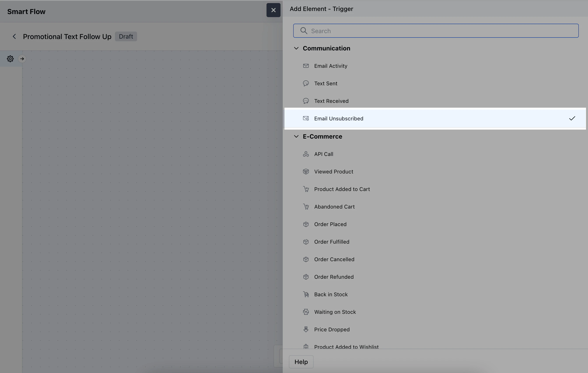Viewport: 588px width, 373px height.
Task: Click the E-Commerce section heading
Action: coord(322,136)
